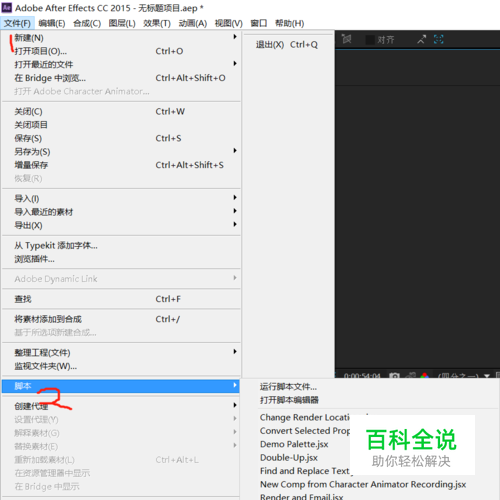This screenshot has width=500, height=500.
Task: Open the 合成(C) menu
Action: pos(87,23)
